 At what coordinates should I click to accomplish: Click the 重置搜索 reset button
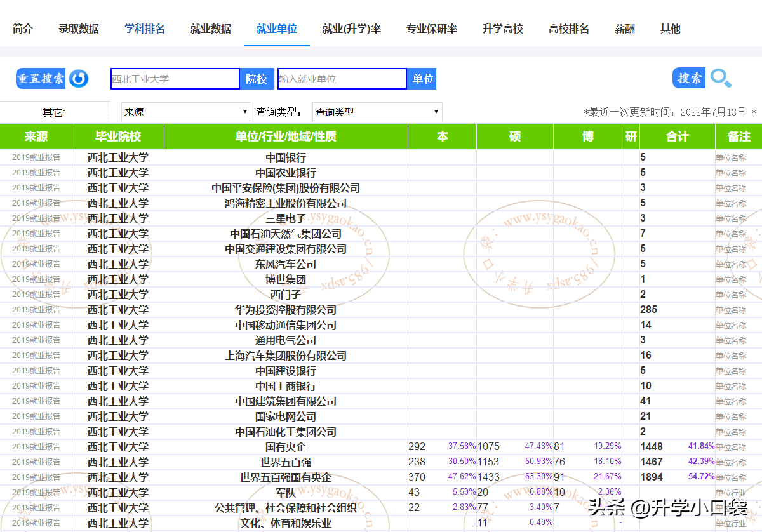[41, 79]
